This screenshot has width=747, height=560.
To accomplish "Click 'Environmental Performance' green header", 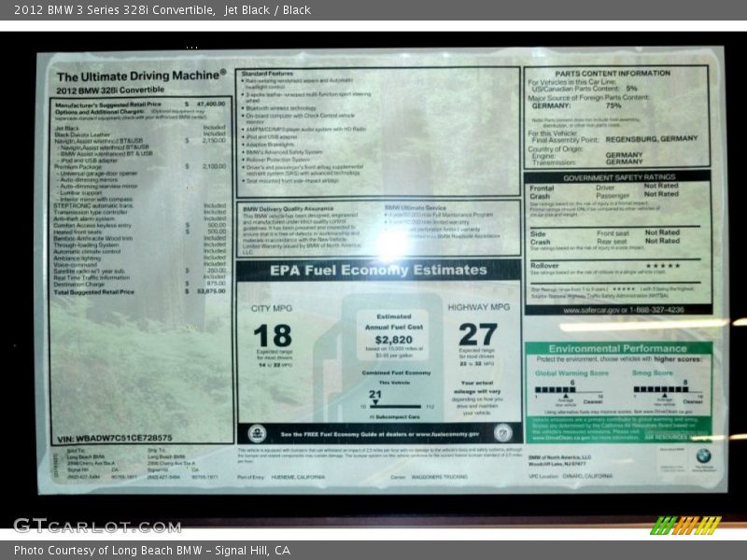I will pos(617,348).
